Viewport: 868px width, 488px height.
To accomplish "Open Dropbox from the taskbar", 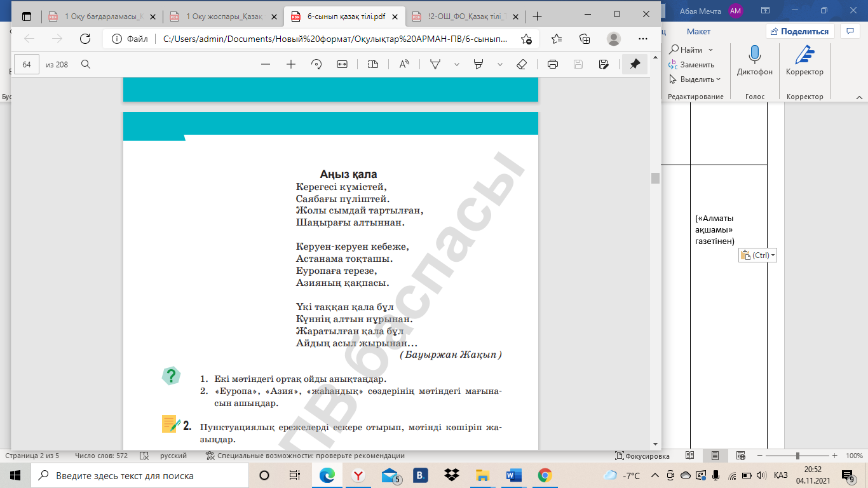I will pyautogui.click(x=452, y=475).
